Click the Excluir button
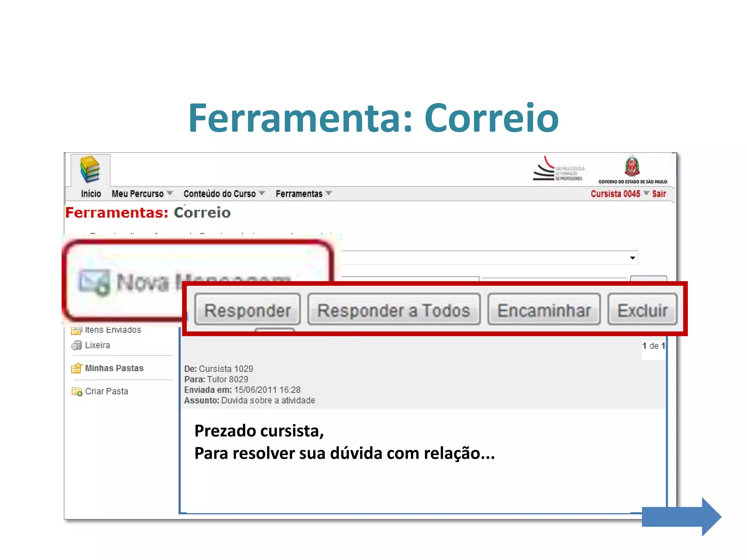Screen dimensions: 747x560 643,310
